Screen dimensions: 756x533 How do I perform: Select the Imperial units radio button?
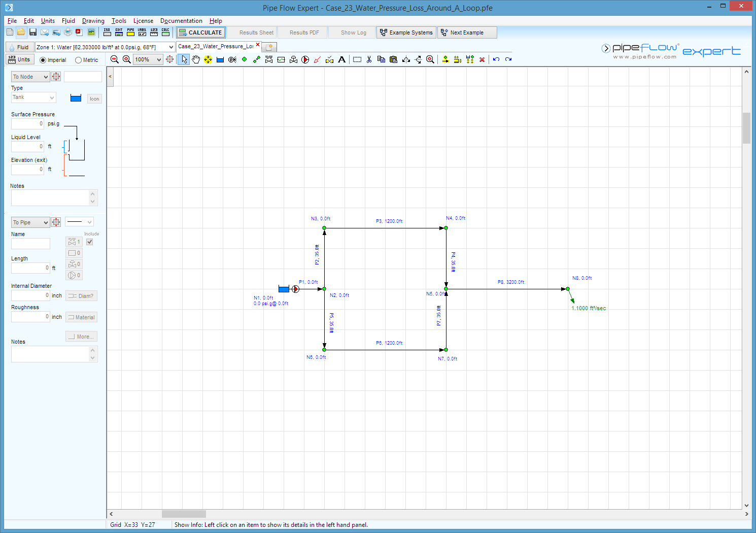tap(43, 60)
